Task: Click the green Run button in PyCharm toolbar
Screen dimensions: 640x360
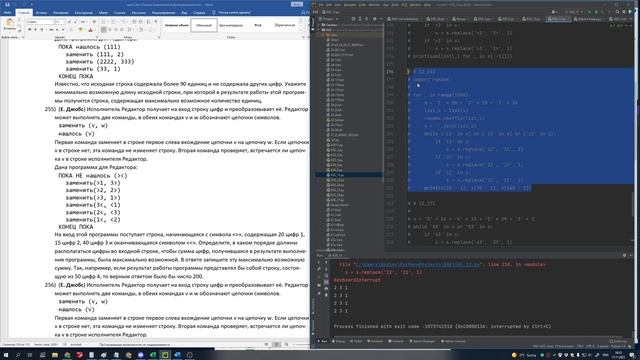Action: (589, 12)
